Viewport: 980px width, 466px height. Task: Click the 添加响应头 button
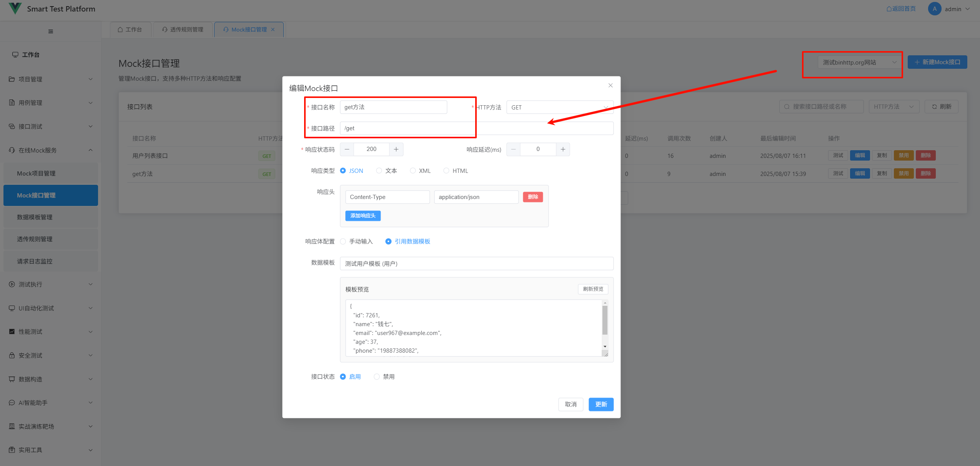363,216
